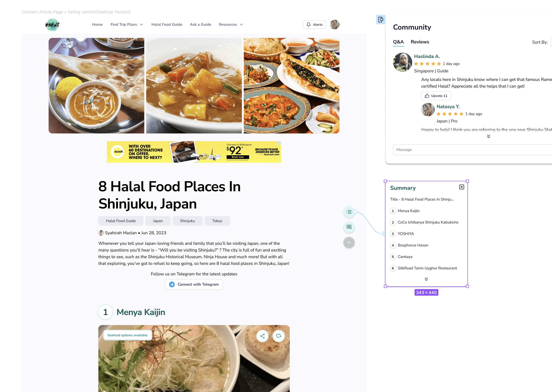Image resolution: width=552 pixels, height=392 pixels.
Task: Switch to the Q&A tab
Action: pos(398,42)
